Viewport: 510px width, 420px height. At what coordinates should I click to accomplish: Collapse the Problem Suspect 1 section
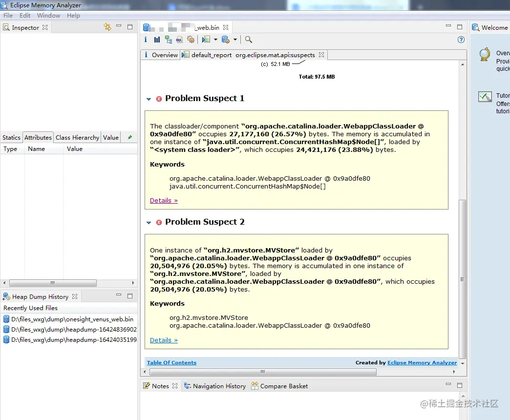coord(149,99)
